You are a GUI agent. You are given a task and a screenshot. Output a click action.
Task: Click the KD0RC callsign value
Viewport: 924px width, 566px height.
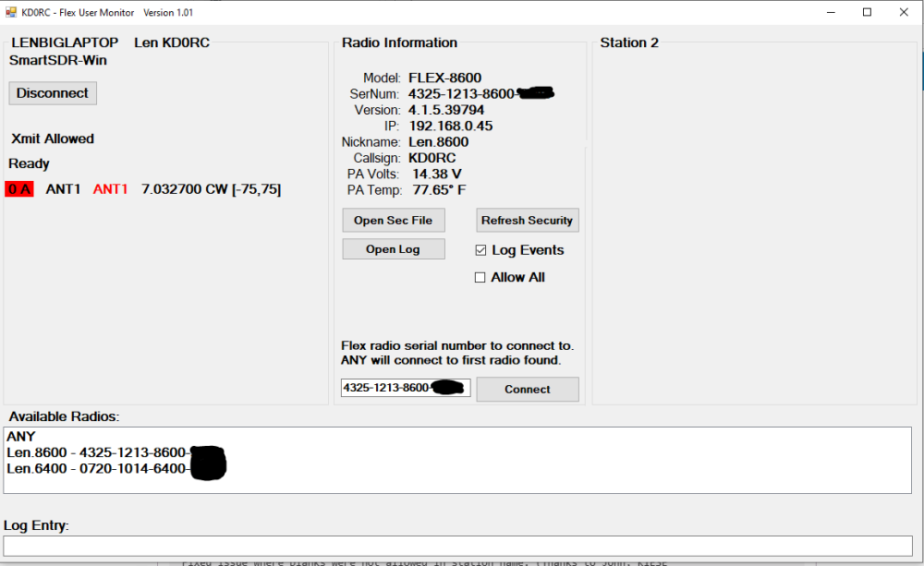point(432,158)
